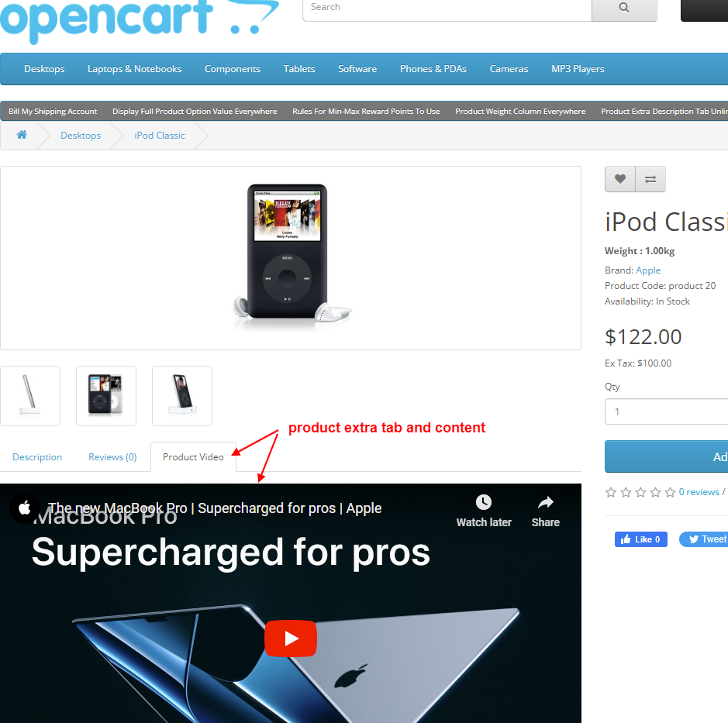
Task: Open the Desktops menu category
Action: click(44, 69)
